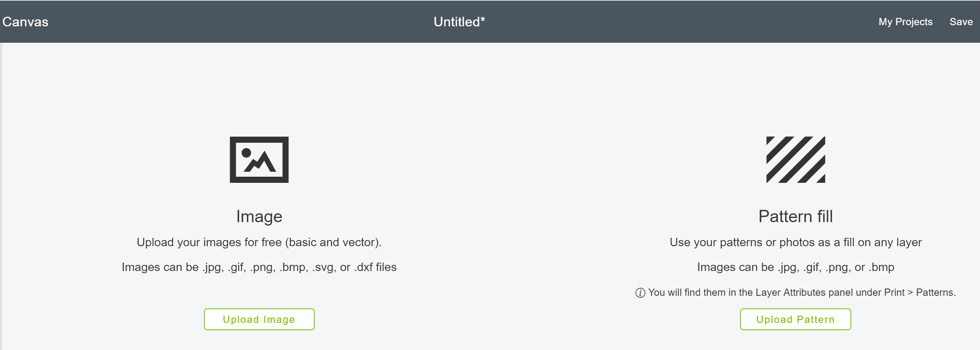Click the asterisk in the Untitled title
The height and width of the screenshot is (350, 980).
point(483,19)
